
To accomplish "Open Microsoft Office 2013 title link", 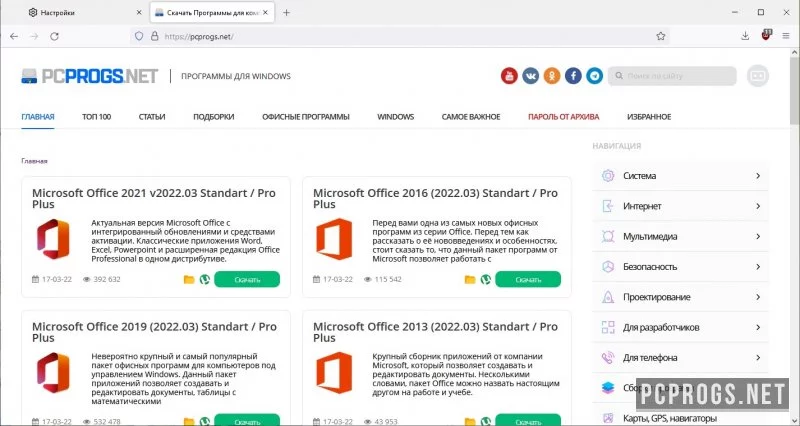I will [x=435, y=332].
